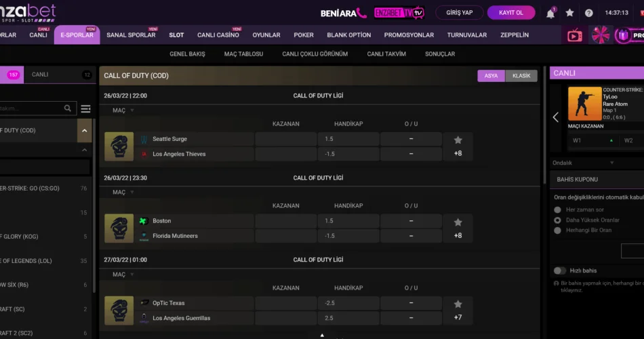Screen dimensions: 644x339
Task: Select Her zaman sor radio option
Action: pyautogui.click(x=557, y=210)
